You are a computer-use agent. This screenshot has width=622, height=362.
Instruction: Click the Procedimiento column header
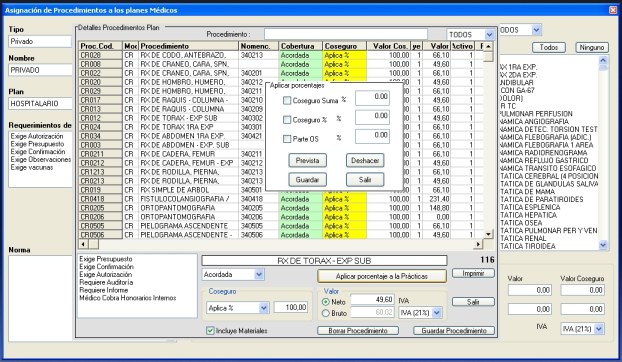tap(189, 46)
